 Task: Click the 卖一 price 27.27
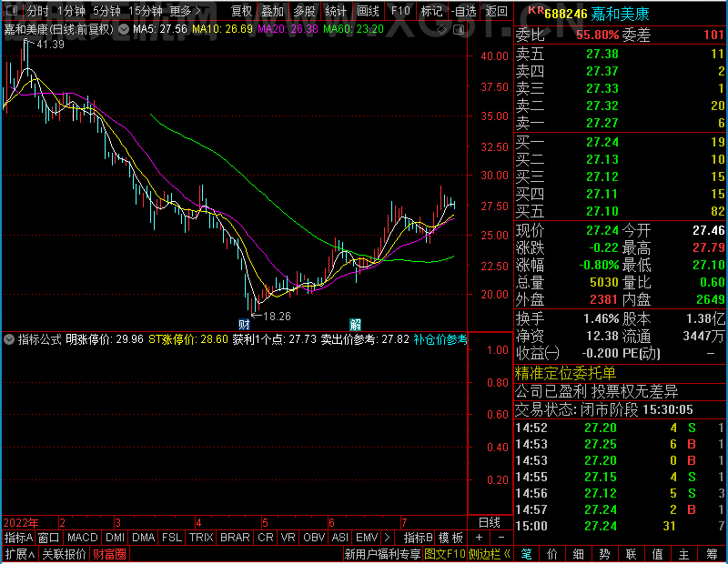click(602, 123)
